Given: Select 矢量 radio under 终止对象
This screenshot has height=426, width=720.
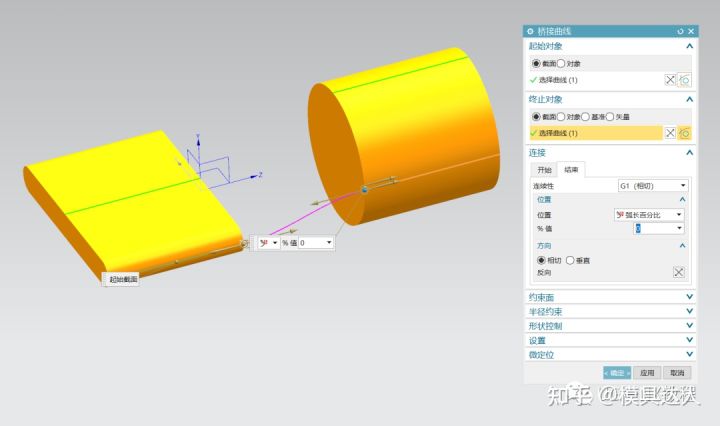Looking at the screenshot, I should [610, 117].
